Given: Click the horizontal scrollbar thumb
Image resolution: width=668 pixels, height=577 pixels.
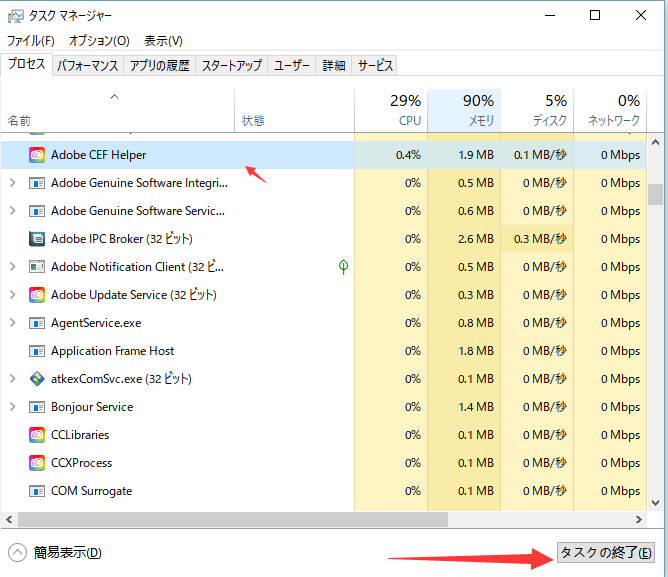Looking at the screenshot, I should [233, 519].
